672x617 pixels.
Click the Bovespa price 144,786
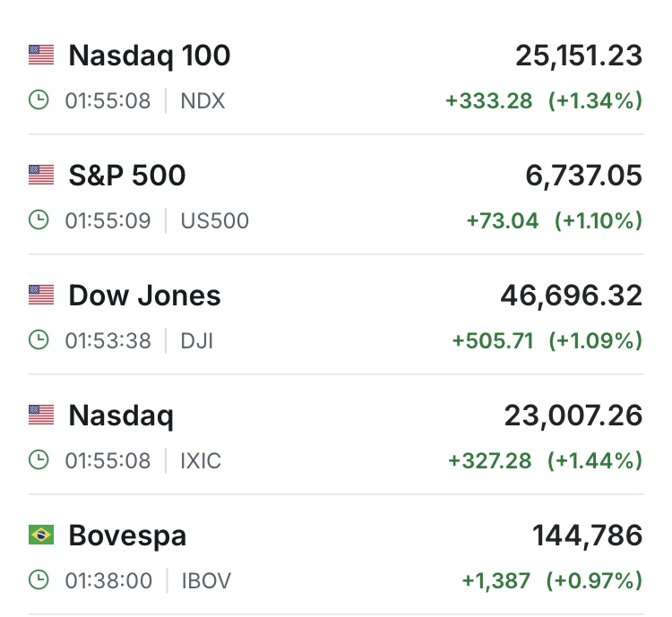(588, 536)
